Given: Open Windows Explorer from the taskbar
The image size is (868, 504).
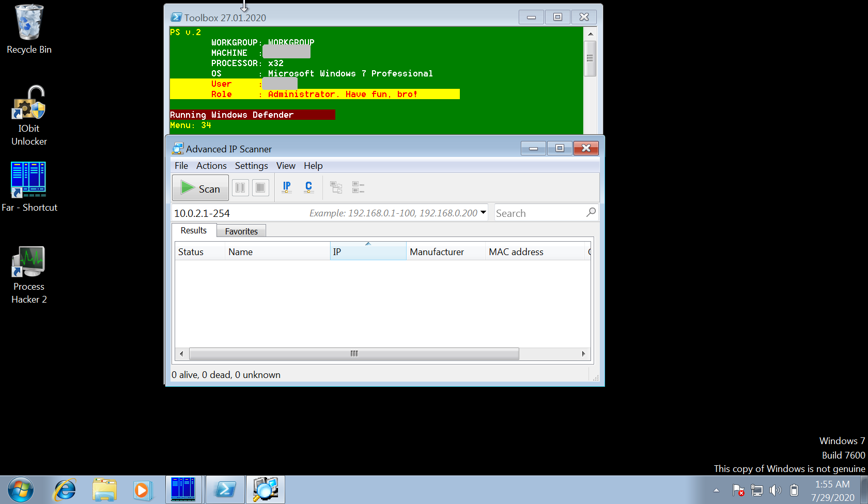Looking at the screenshot, I should (104, 490).
